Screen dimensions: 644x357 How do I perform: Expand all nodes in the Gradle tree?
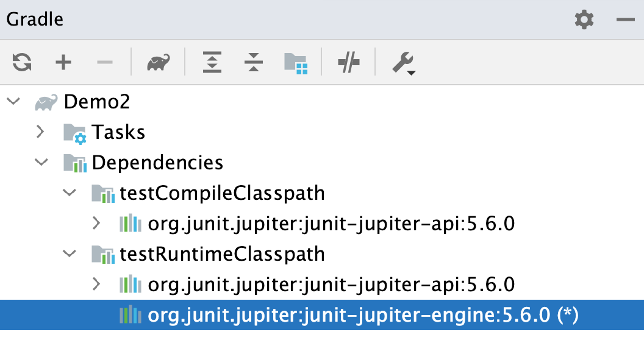click(x=211, y=62)
